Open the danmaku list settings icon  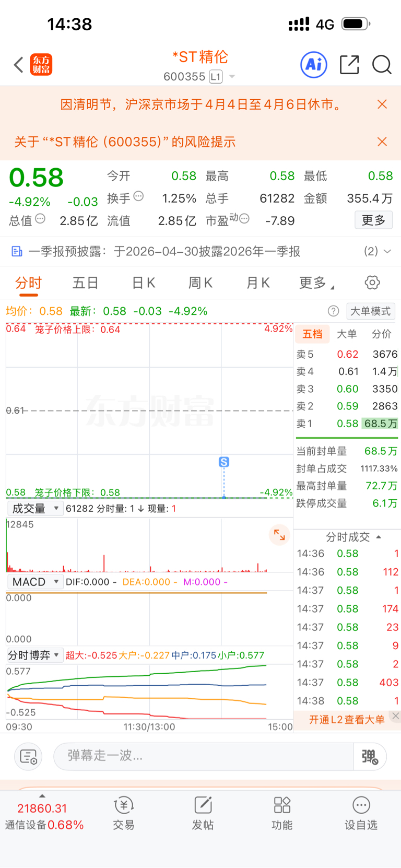pos(28,756)
